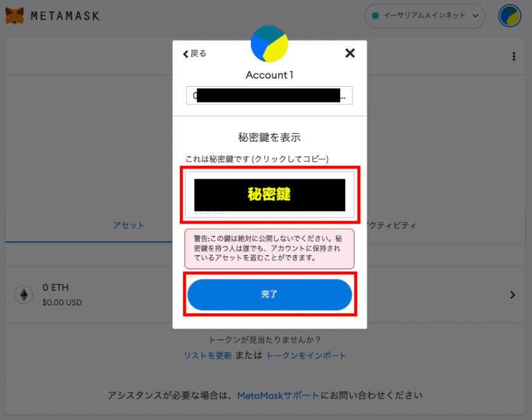Image resolution: width=532 pixels, height=420 pixels.
Task: Click the Ethereum ETH token icon
Action: (x=23, y=295)
